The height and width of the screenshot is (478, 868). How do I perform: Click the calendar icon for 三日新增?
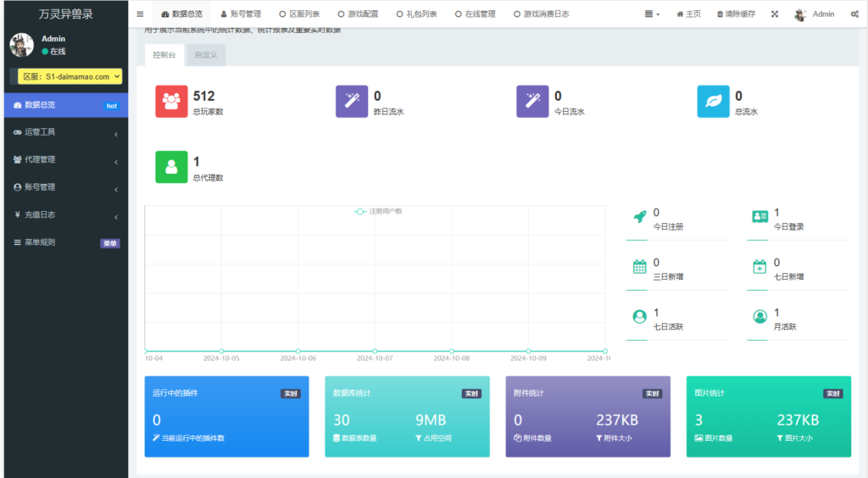click(639, 267)
